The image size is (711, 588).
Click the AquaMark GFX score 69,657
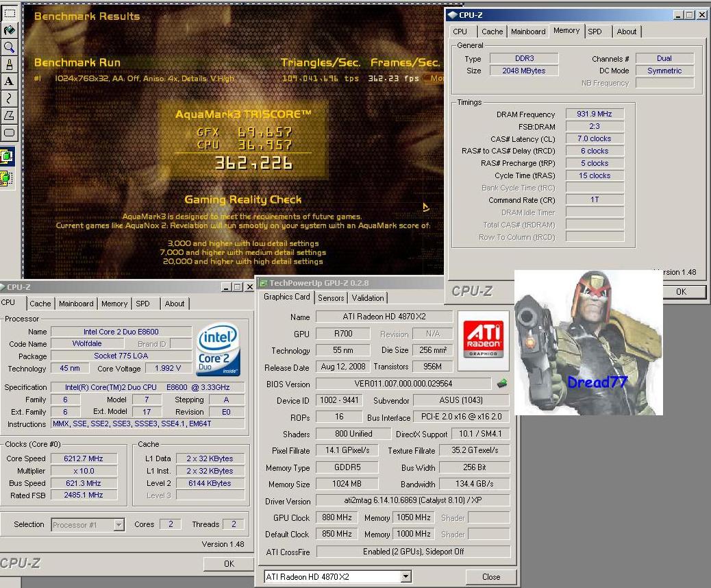pyautogui.click(x=265, y=132)
